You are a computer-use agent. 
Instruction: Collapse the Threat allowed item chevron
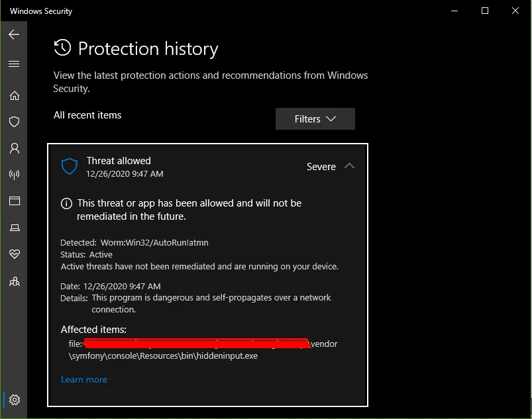click(x=350, y=166)
